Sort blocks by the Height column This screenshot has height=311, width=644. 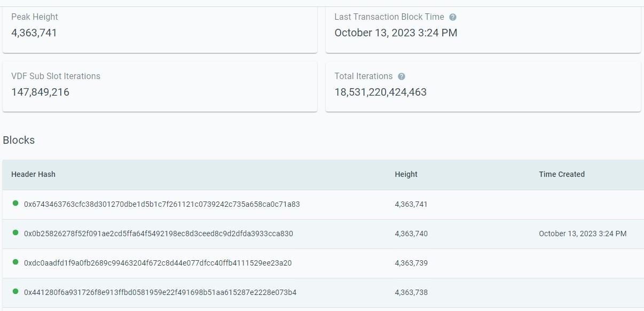click(x=406, y=174)
